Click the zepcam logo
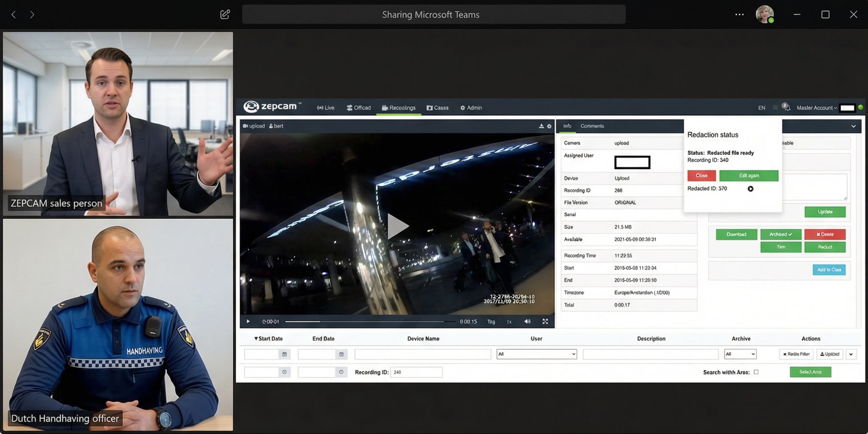Viewport: 868px width, 434px height. tap(272, 107)
